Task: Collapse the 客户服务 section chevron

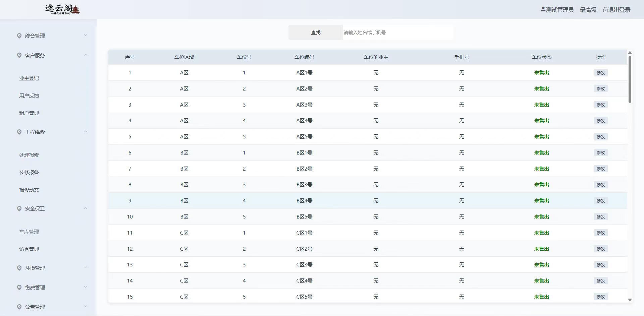Action: [x=86, y=55]
